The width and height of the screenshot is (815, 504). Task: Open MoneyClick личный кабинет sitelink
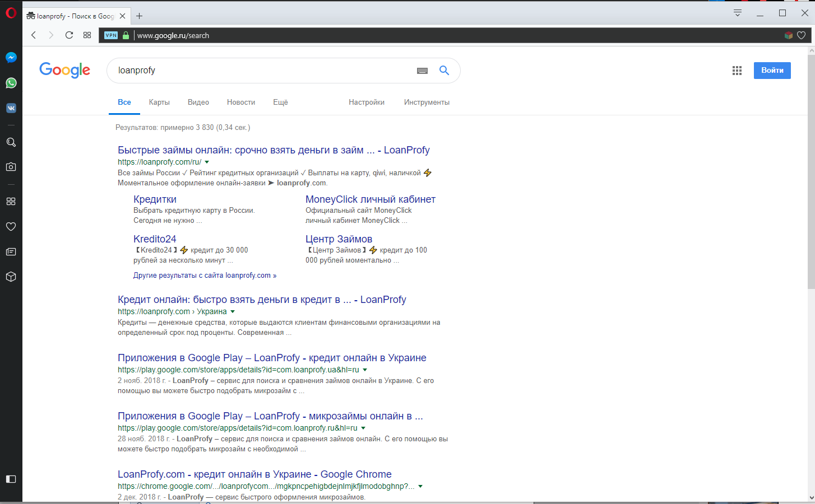point(371,199)
